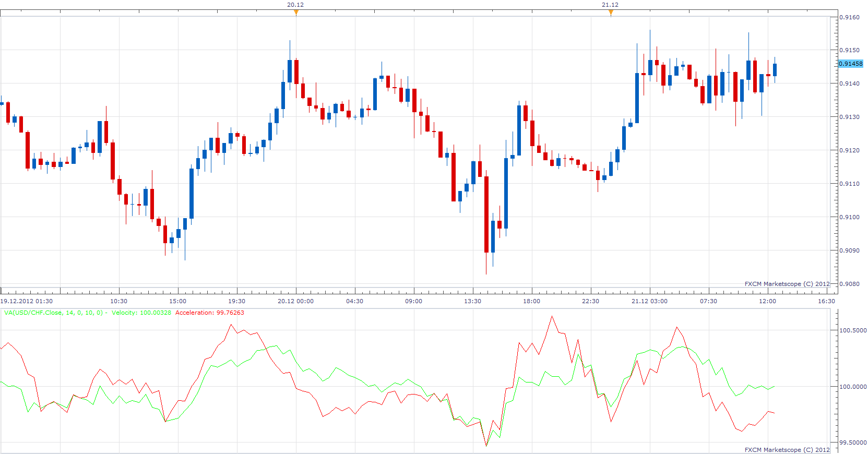868x454 pixels.
Task: Click the 0.9120 price axis label
Action: [849, 150]
